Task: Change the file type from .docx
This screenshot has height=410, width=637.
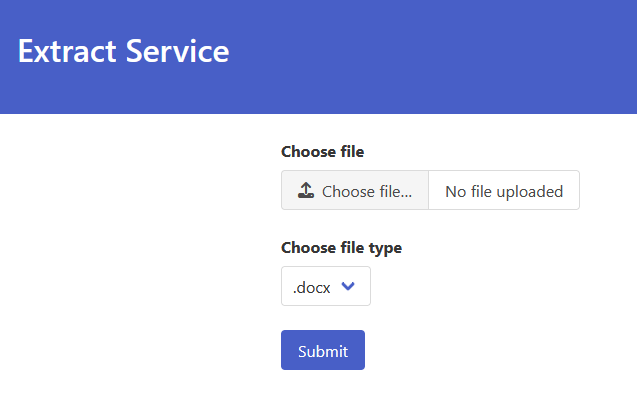Action: click(x=326, y=286)
